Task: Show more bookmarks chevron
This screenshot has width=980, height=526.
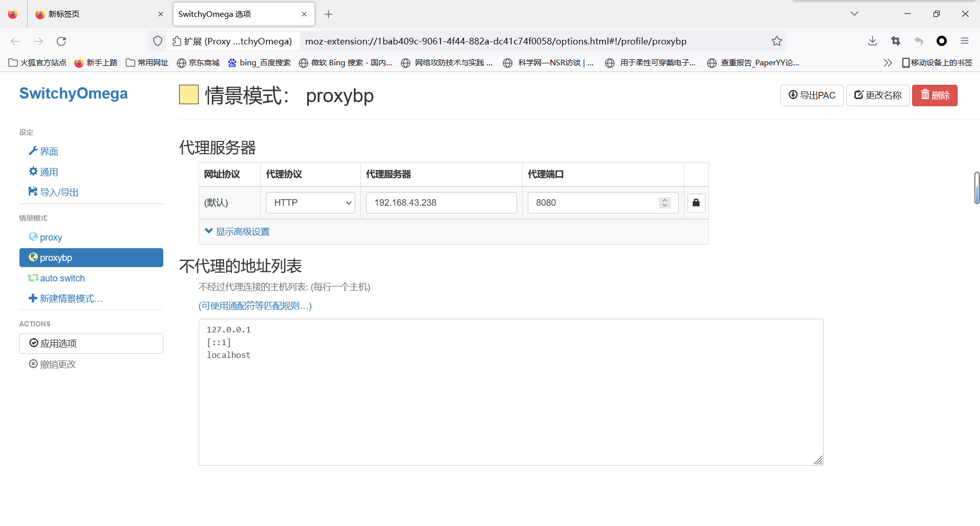Action: coord(888,63)
